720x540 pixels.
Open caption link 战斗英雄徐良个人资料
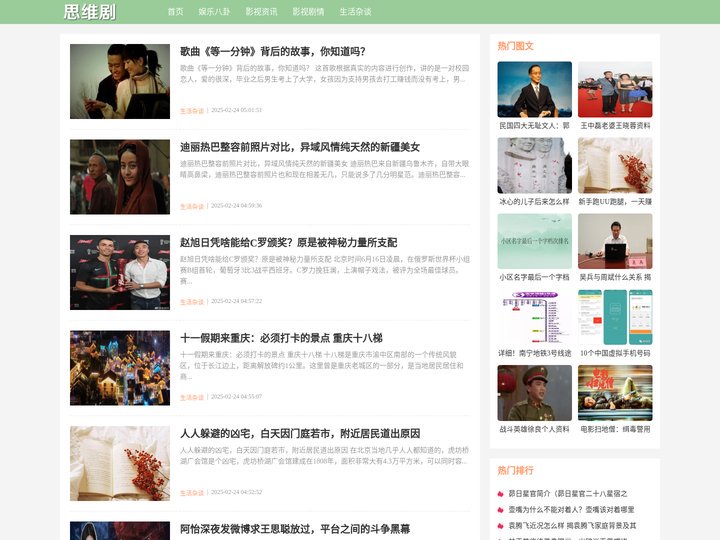pyautogui.click(x=534, y=429)
